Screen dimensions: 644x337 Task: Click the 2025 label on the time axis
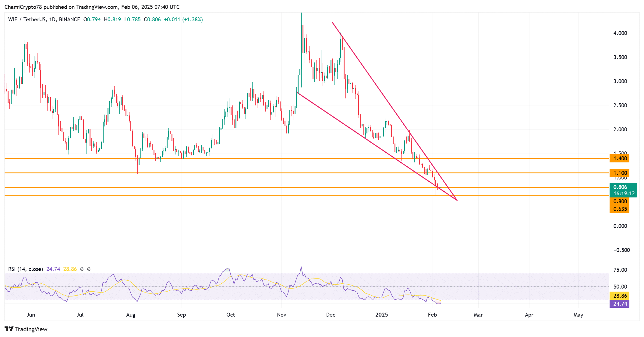tap(382, 315)
